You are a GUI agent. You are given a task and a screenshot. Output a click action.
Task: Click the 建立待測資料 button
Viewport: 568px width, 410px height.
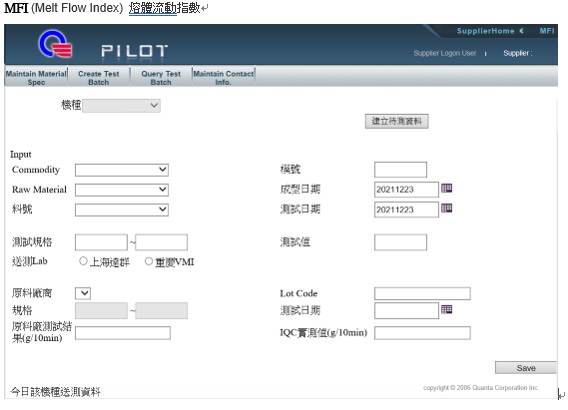click(397, 121)
